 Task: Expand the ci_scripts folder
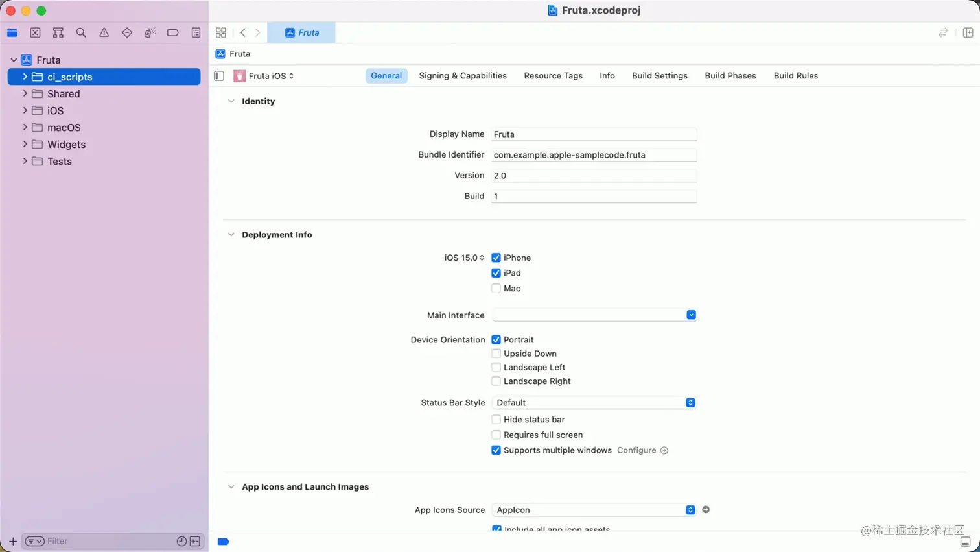25,77
